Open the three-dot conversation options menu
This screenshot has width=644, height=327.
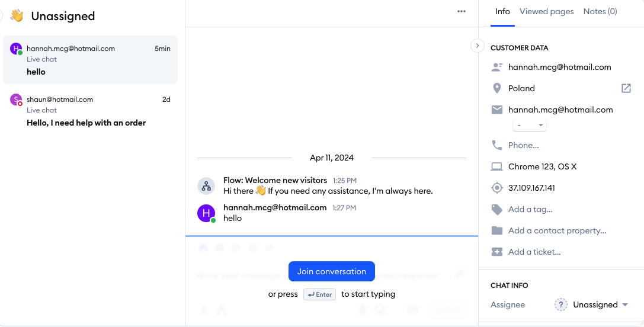pos(461,11)
